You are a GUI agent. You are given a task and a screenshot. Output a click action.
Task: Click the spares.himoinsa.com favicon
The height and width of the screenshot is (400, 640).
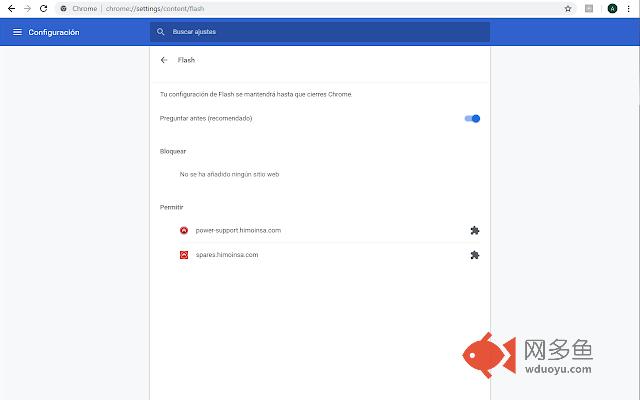184,255
